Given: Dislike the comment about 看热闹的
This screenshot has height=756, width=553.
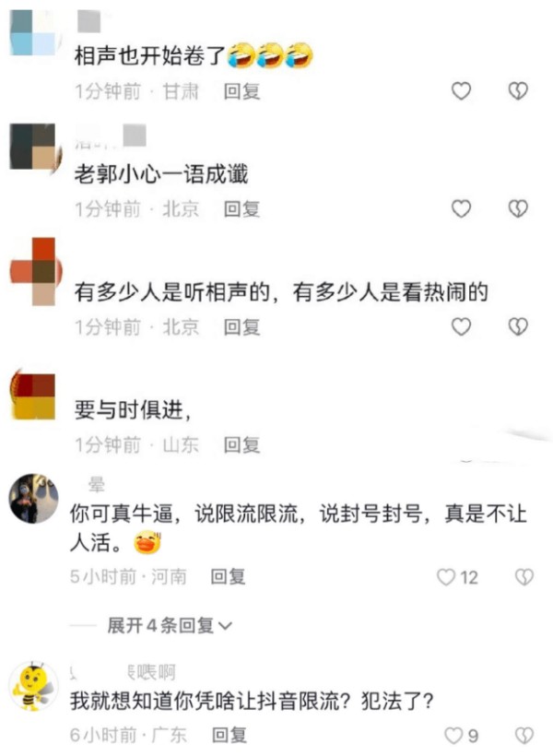Looking at the screenshot, I should (518, 326).
